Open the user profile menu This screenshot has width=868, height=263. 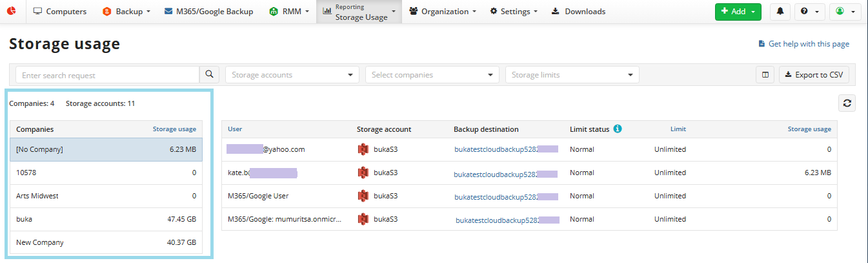coord(845,12)
